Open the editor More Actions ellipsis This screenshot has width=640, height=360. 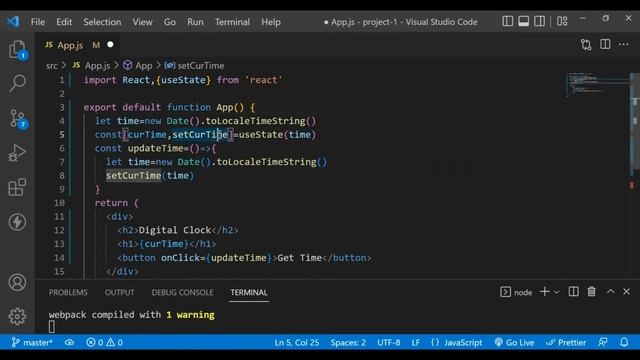pos(624,44)
